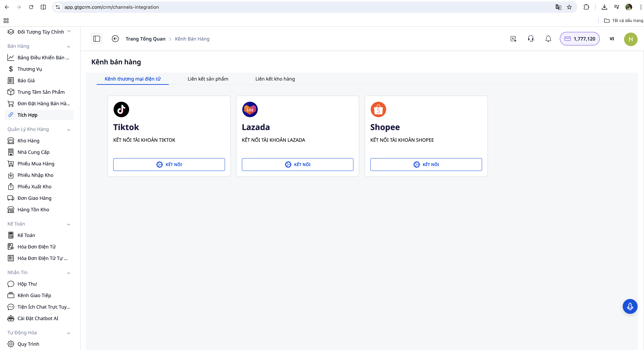Image resolution: width=644 pixels, height=350 pixels.
Task: Collapse the Kế Toán sidebar section
Action: (x=68, y=224)
